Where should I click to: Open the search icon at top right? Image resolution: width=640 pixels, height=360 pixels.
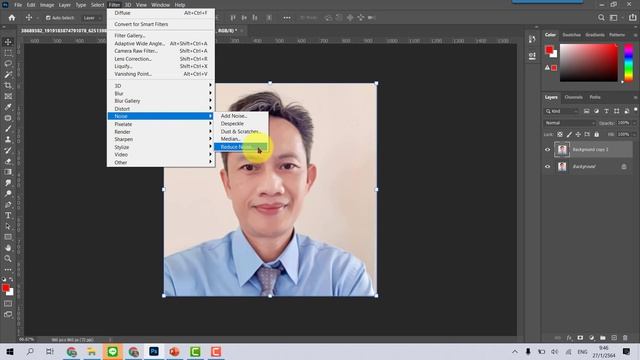(x=601, y=18)
